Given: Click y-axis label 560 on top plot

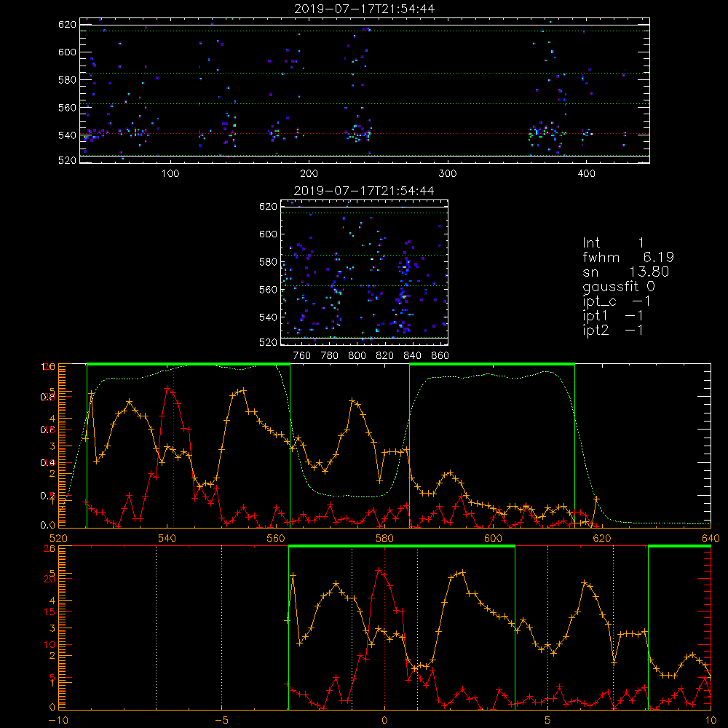Looking at the screenshot, I should point(67,107).
